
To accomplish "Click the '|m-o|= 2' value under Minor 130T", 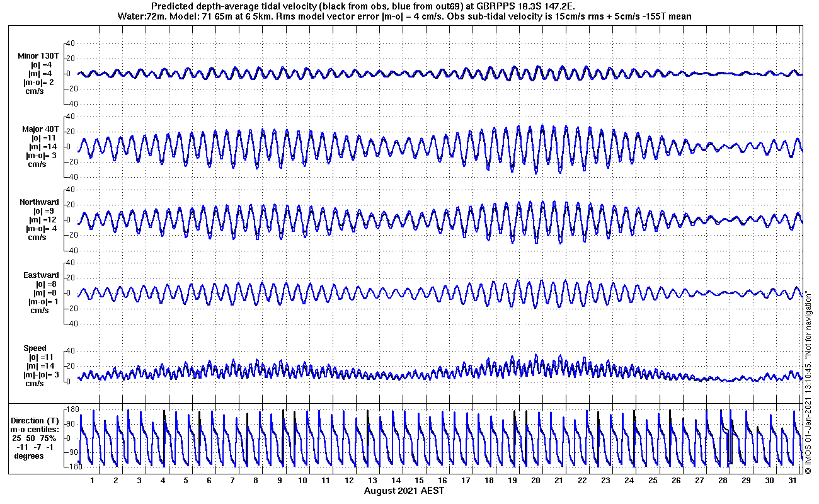I will [x=39, y=83].
